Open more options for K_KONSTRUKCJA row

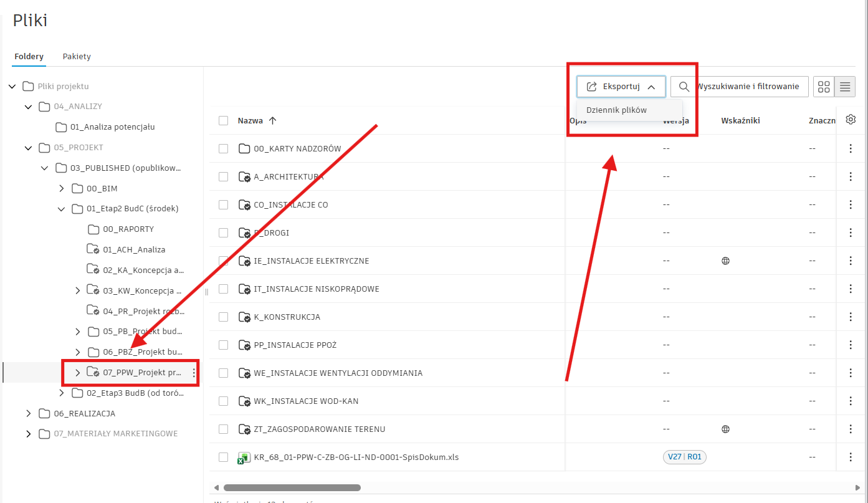(851, 317)
